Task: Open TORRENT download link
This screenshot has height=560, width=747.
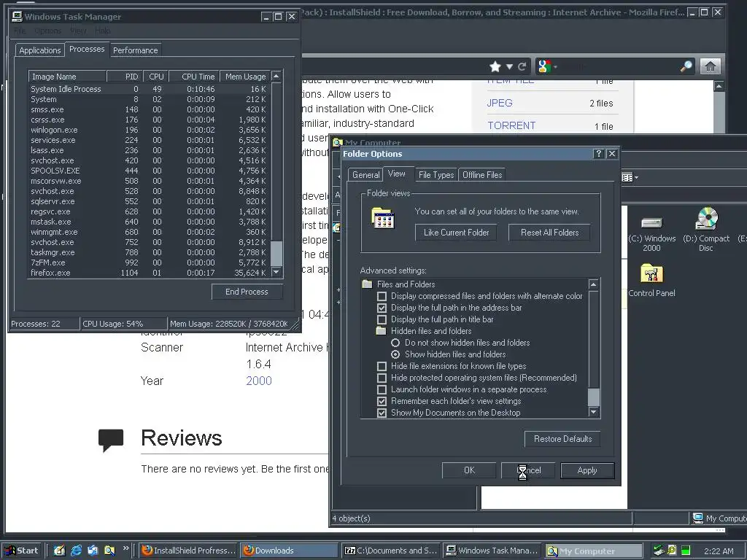Action: (x=511, y=125)
